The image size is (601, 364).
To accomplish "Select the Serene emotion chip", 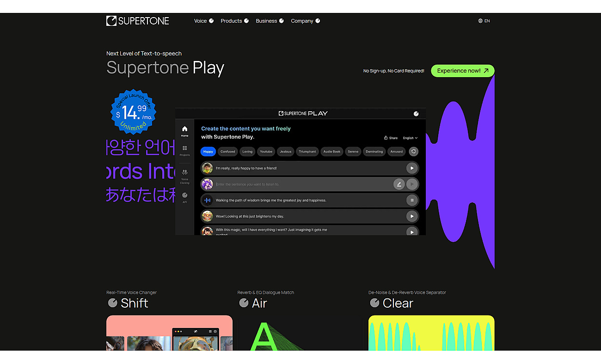I will 353,152.
